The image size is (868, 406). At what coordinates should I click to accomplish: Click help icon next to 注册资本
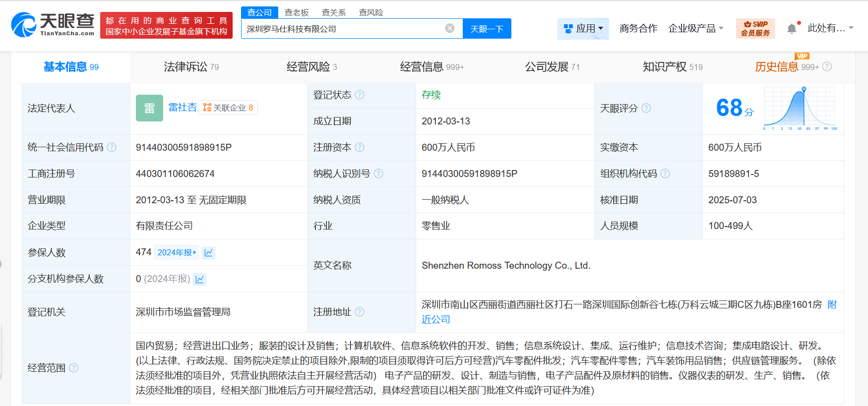(x=360, y=147)
